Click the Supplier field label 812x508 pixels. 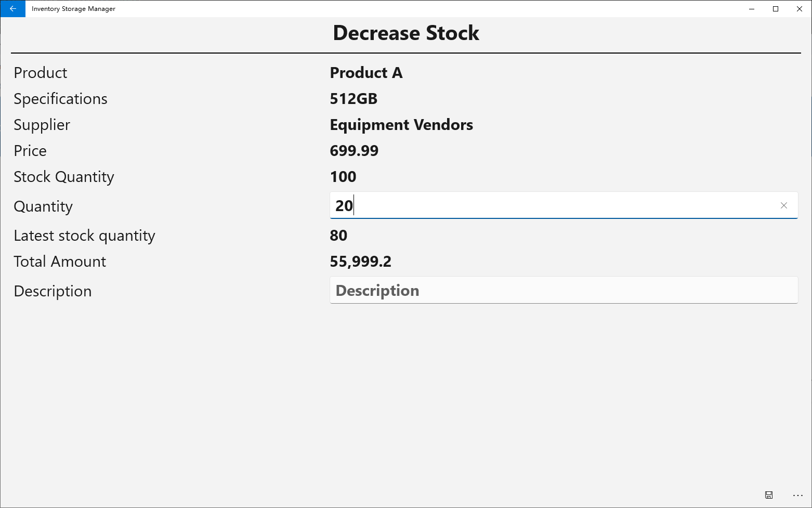42,125
